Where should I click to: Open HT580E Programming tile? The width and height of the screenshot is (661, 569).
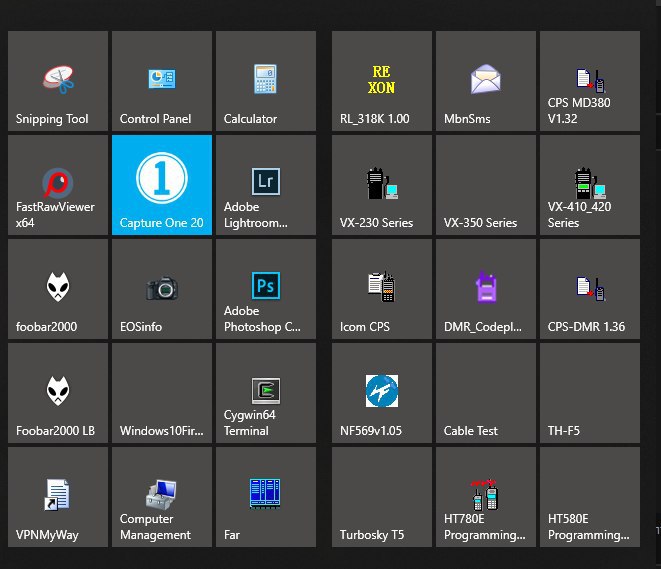tap(590, 497)
